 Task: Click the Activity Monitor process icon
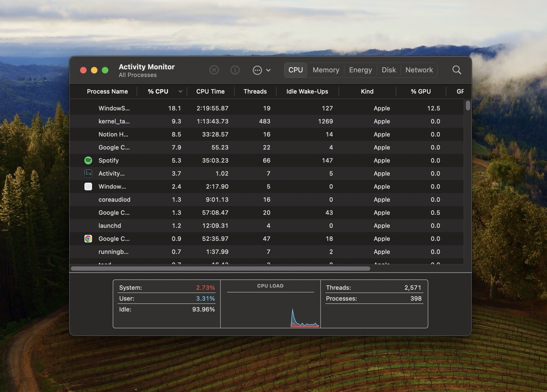pyautogui.click(x=88, y=173)
